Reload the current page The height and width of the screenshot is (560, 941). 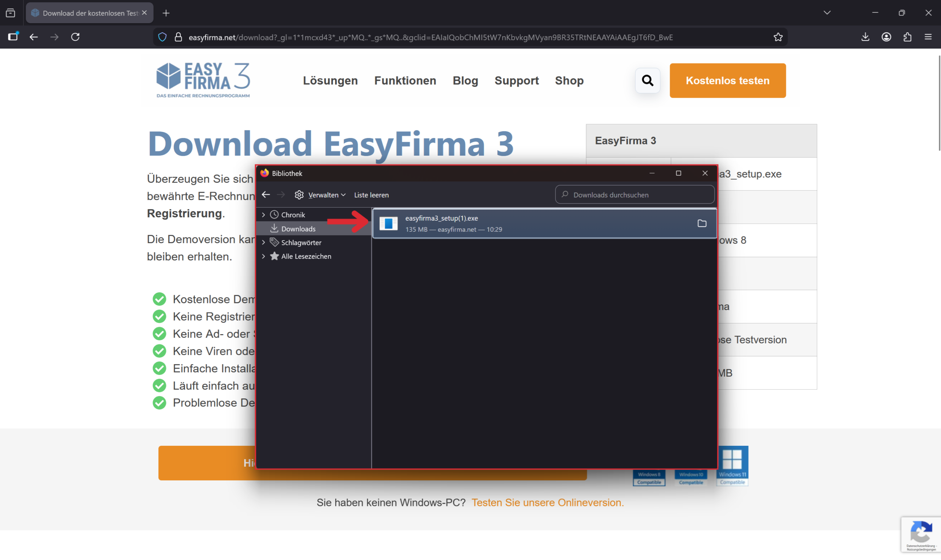pyautogui.click(x=75, y=37)
